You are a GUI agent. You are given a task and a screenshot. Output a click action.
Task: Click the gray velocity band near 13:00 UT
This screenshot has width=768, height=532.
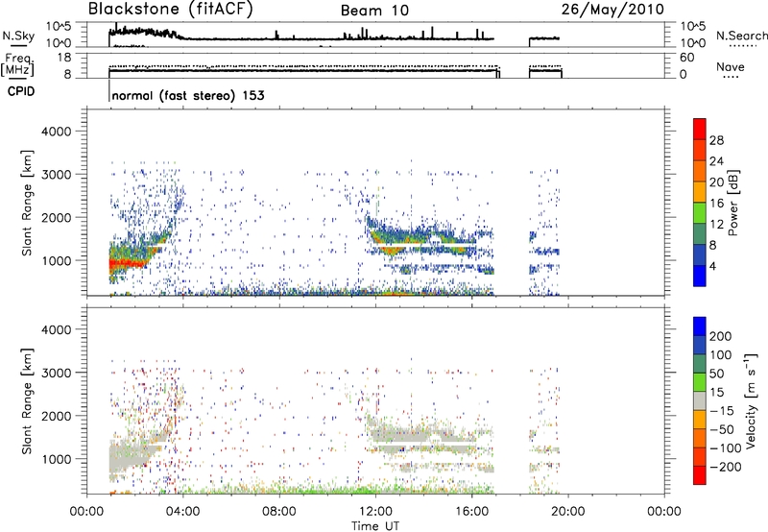400,435
